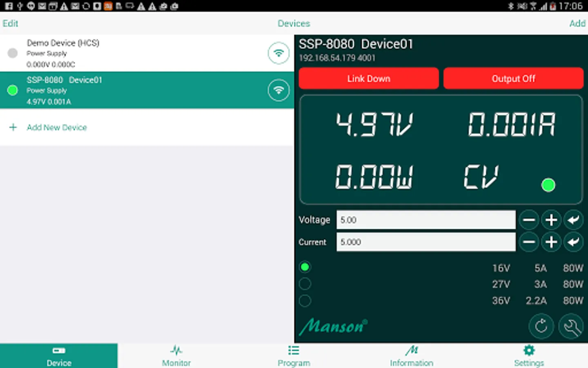
Task: Tap the battery icon in the status bar
Action: click(553, 6)
